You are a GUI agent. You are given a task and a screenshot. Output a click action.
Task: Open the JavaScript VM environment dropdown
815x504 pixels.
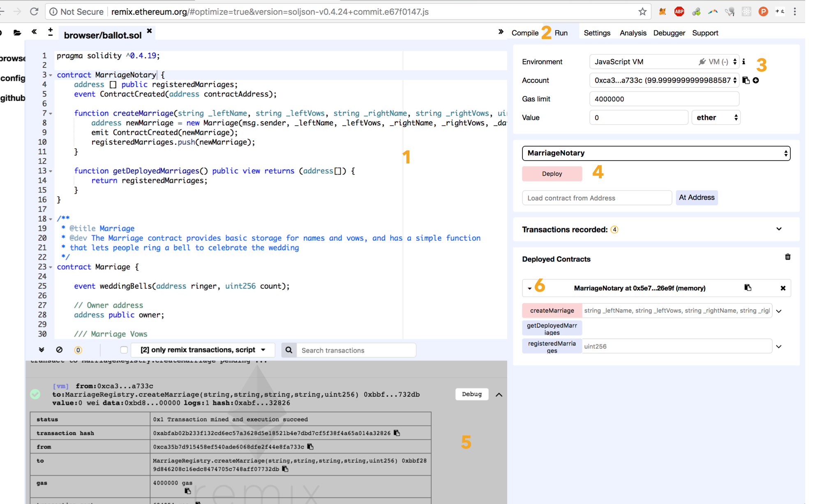[x=664, y=62]
